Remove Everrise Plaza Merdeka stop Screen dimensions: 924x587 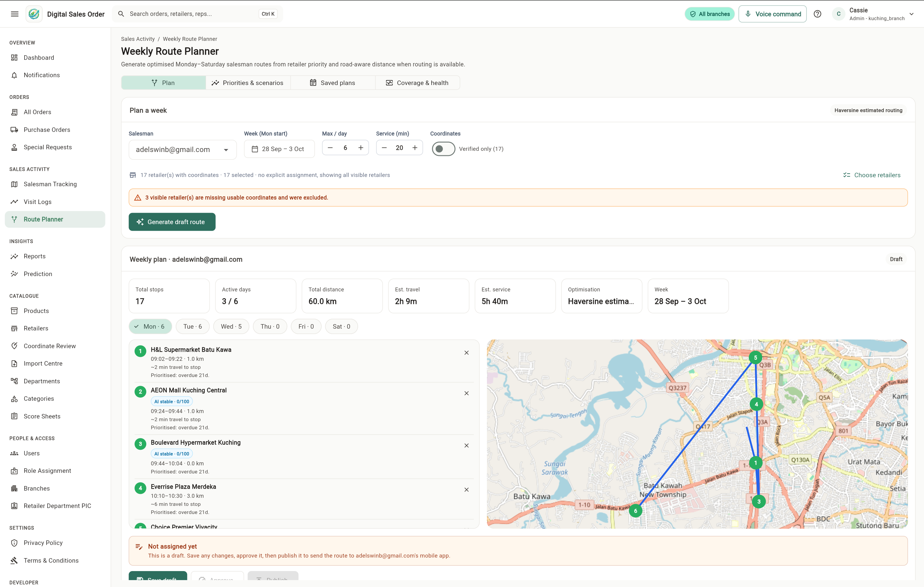coord(467,490)
